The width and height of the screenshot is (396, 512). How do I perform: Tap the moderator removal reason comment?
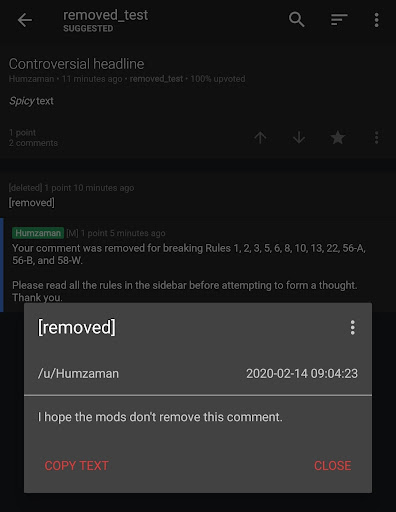coord(189,272)
